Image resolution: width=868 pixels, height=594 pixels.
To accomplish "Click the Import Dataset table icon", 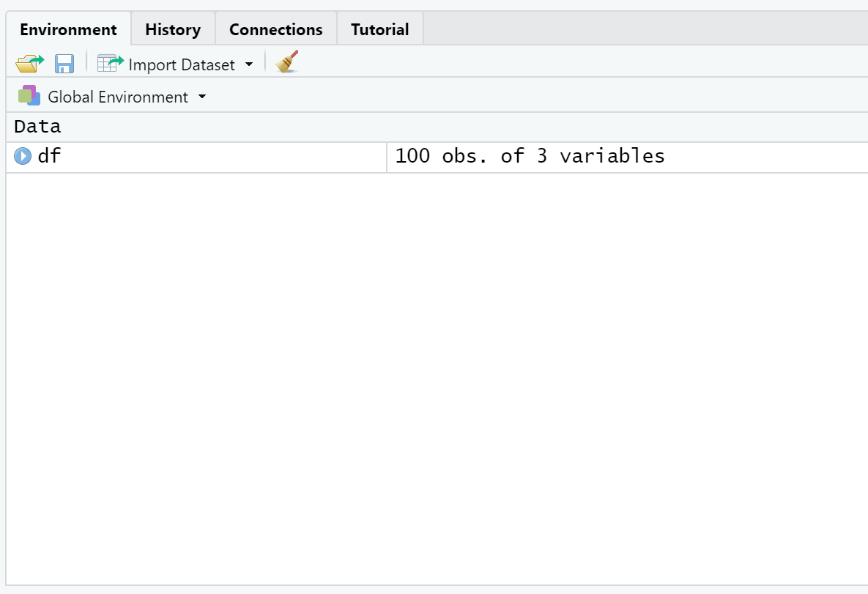I will click(x=110, y=63).
